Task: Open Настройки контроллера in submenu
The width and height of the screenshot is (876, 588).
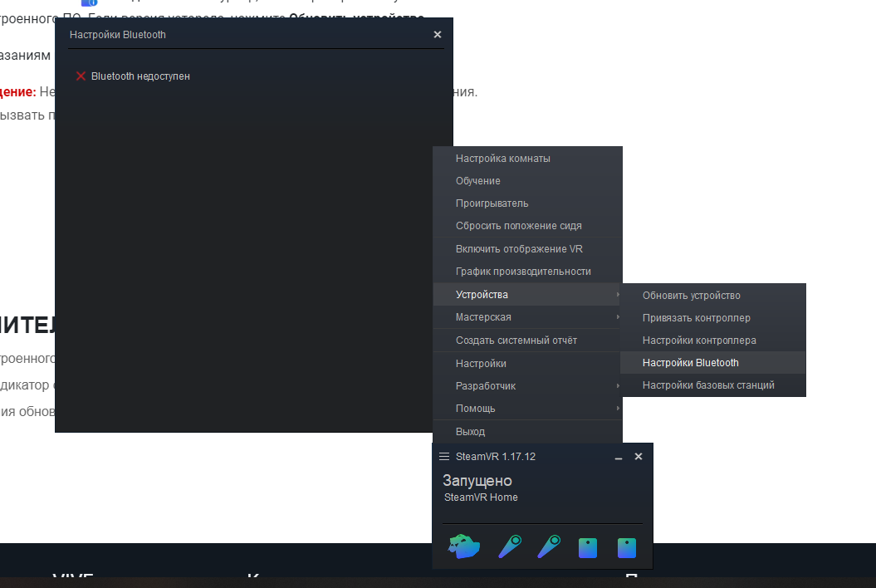Action: [x=713, y=341]
